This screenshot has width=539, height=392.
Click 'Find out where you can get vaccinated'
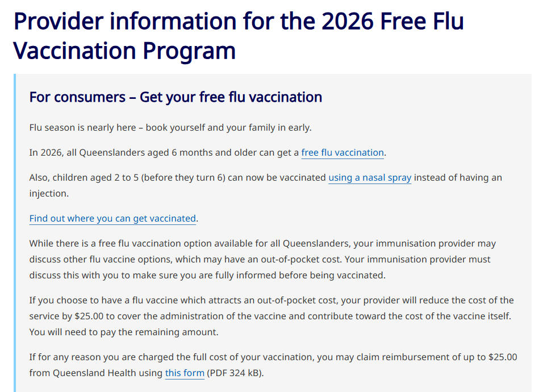[112, 218]
